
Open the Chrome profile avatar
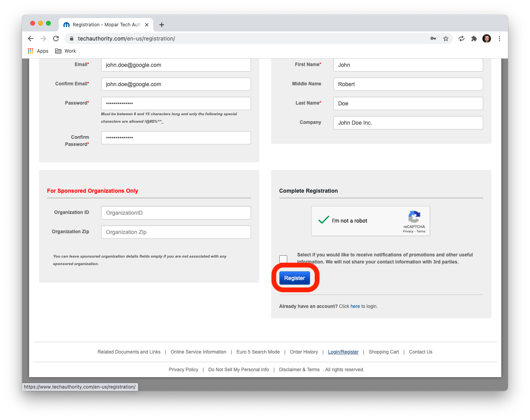tap(487, 39)
